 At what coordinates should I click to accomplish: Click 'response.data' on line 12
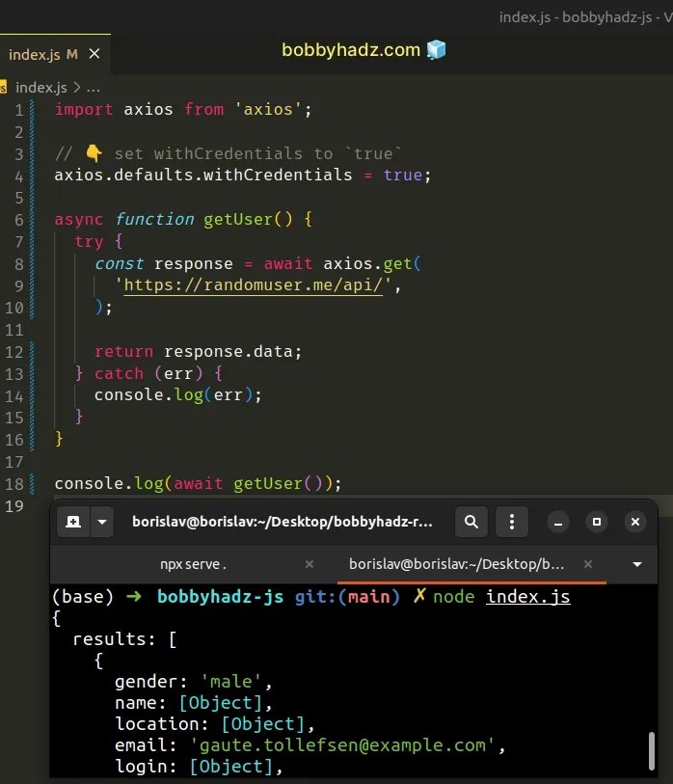(x=228, y=352)
